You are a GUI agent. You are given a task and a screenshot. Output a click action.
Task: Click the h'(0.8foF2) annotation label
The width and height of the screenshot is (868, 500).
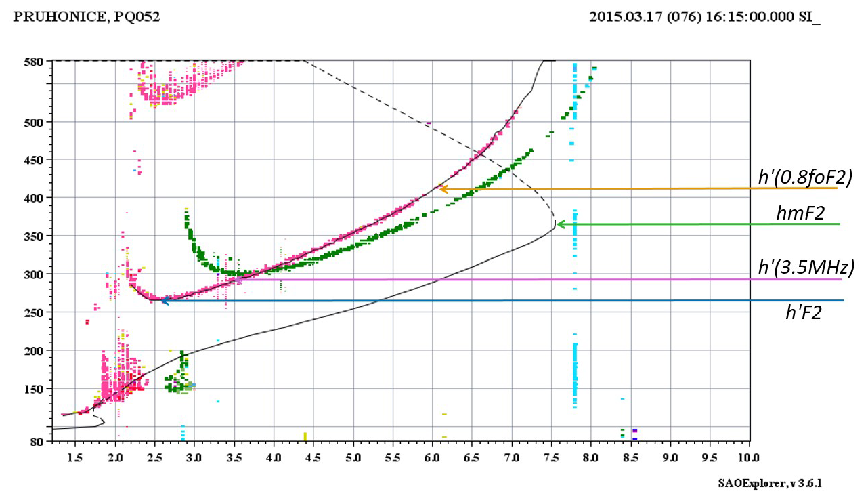(804, 178)
